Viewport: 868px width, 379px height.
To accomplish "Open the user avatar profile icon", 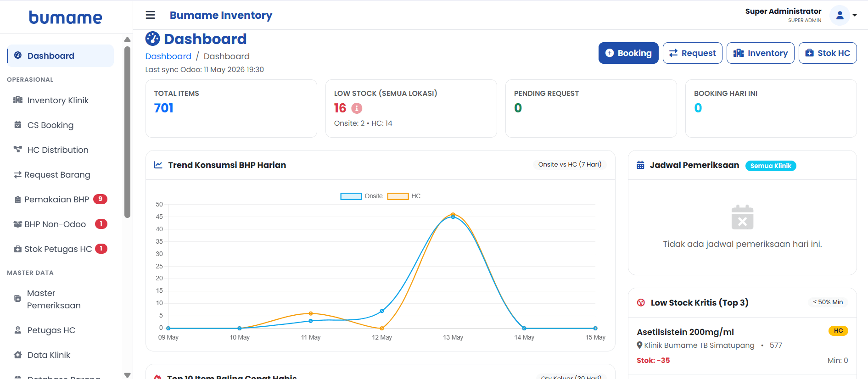I will click(x=840, y=16).
